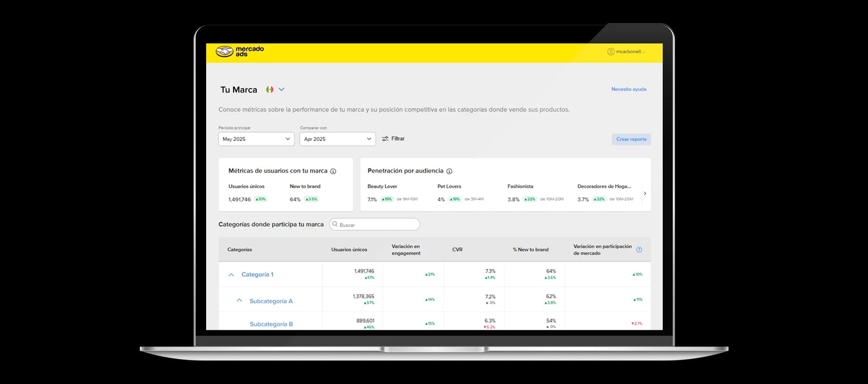Click the Mexico flag icon next to Tu Marca
The width and height of the screenshot is (868, 384).
270,89
